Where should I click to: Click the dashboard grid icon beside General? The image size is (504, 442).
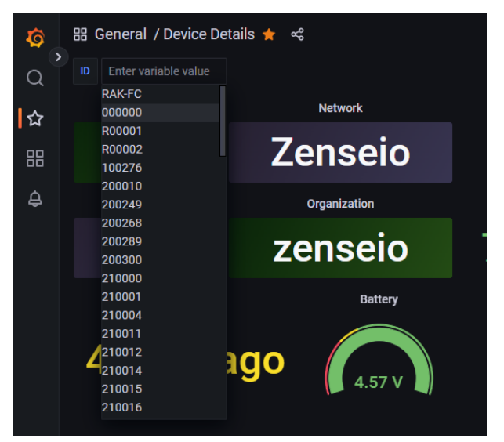80,34
